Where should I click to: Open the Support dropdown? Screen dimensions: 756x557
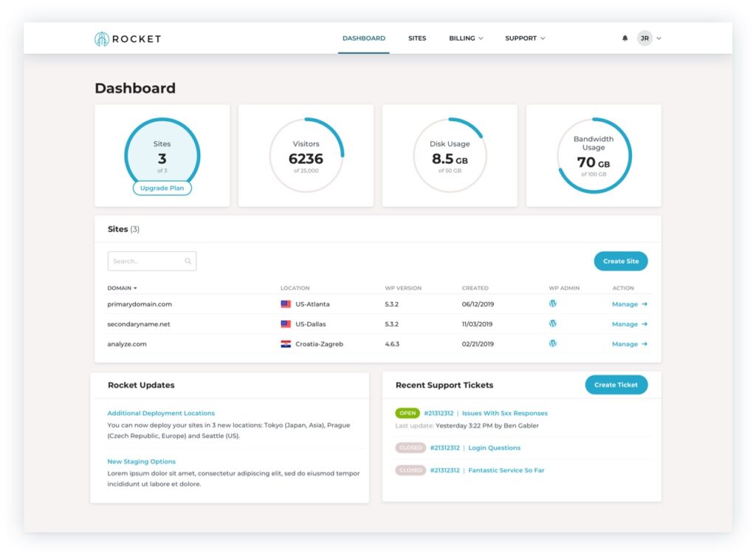click(525, 38)
